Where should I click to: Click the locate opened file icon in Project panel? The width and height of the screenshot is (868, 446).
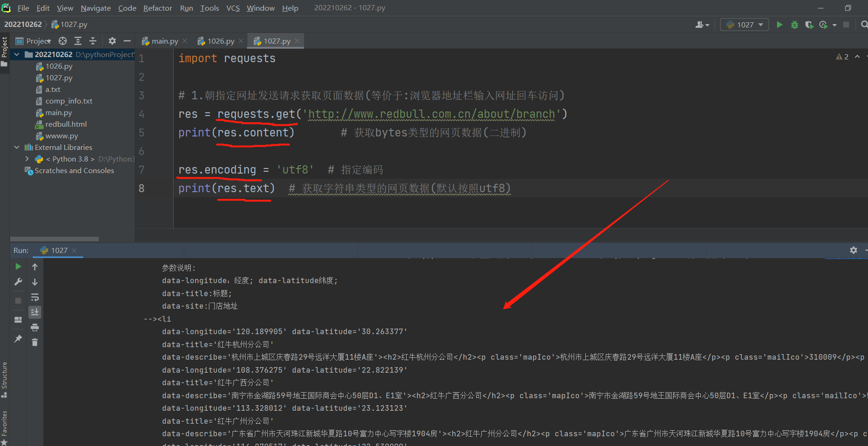point(63,41)
